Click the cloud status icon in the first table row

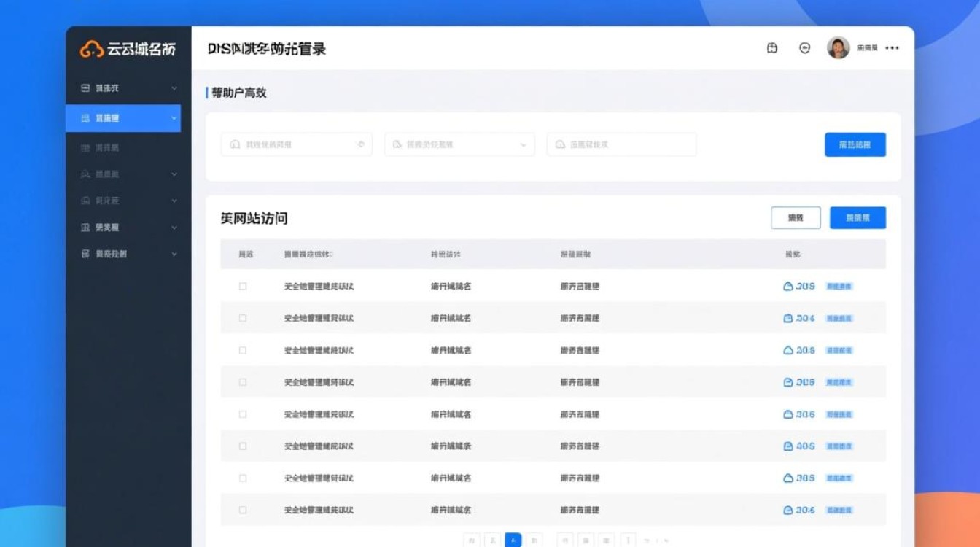[x=788, y=286]
